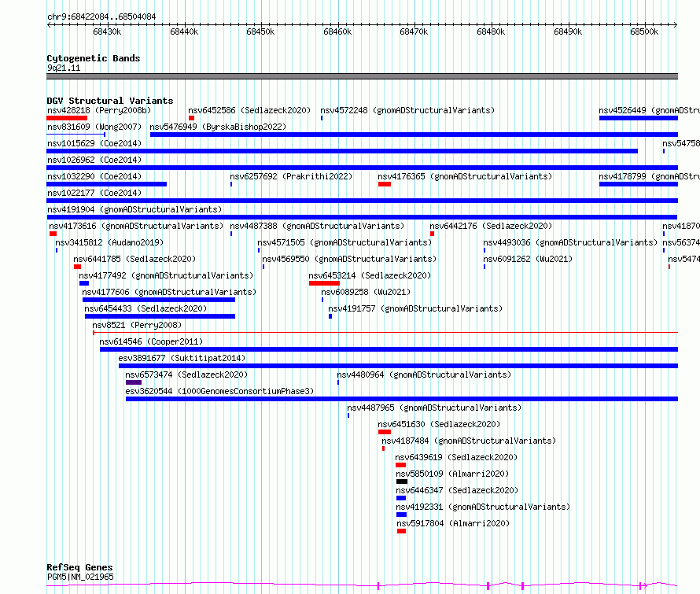Open nsv1032290 (Coe2014) variant
Screen dimensions: 700x594
pos(94,176)
